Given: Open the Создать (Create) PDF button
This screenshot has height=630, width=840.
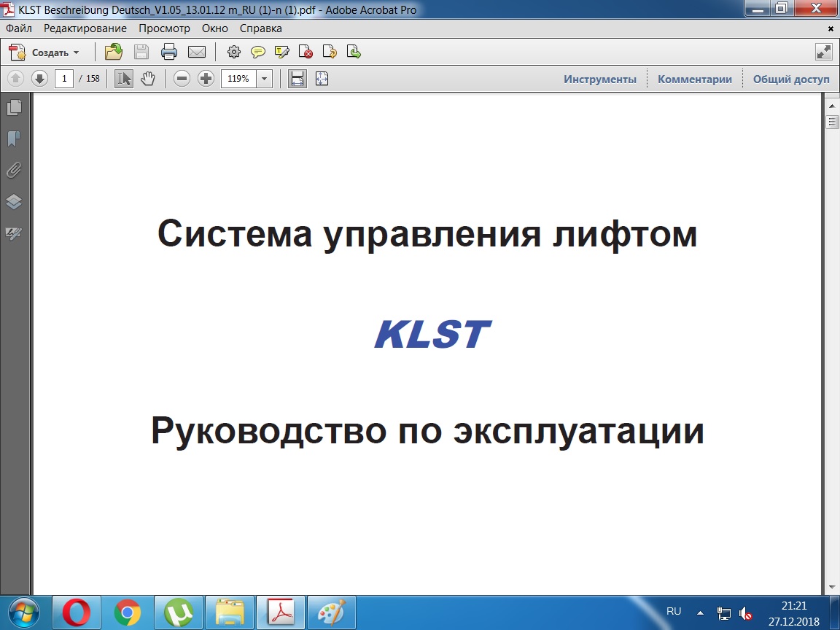Looking at the screenshot, I should [x=44, y=52].
